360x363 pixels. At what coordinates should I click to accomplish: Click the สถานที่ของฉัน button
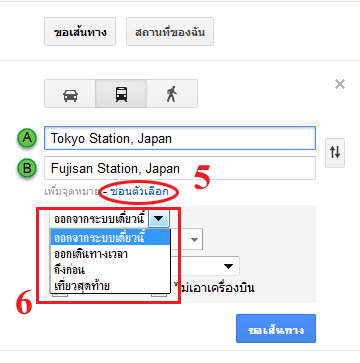click(x=170, y=32)
